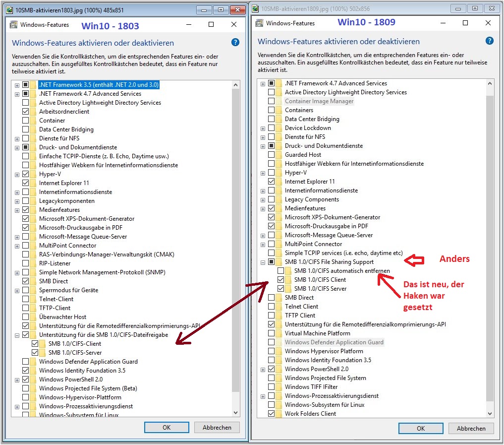The height and width of the screenshot is (445, 504).
Task: Click Abbrechen in the Win10 1809 window
Action: pyautogui.click(x=471, y=428)
